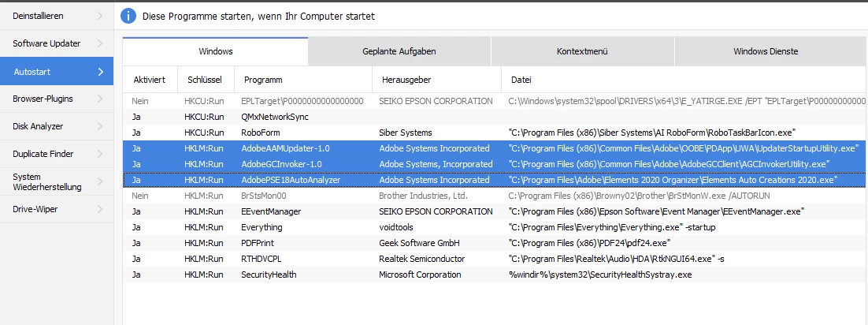Click the HKCU:Run key of RoboForm row
Screen dimensions: 868x325
pos(204,133)
